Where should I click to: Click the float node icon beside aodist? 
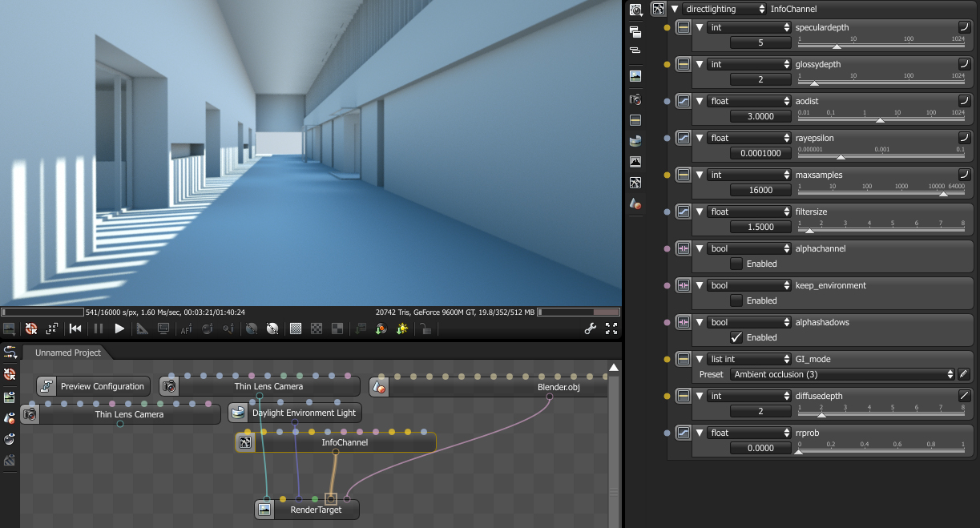pyautogui.click(x=684, y=101)
